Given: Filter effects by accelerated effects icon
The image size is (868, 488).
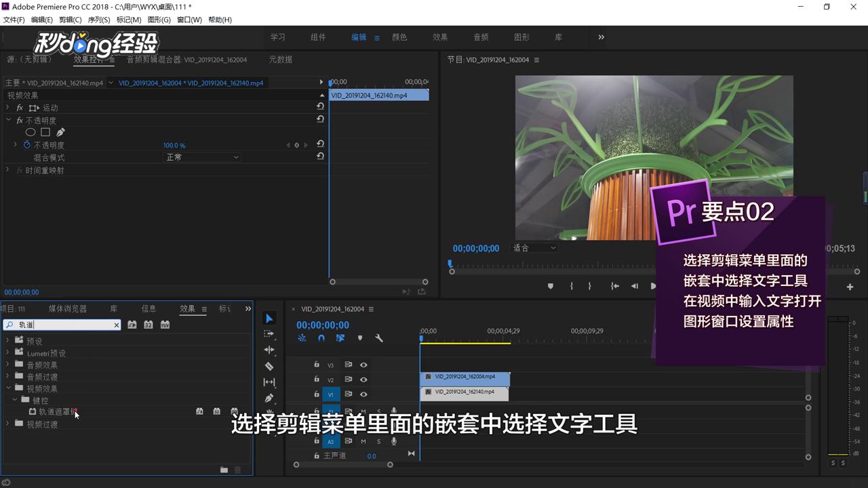Looking at the screenshot, I should 132,325.
